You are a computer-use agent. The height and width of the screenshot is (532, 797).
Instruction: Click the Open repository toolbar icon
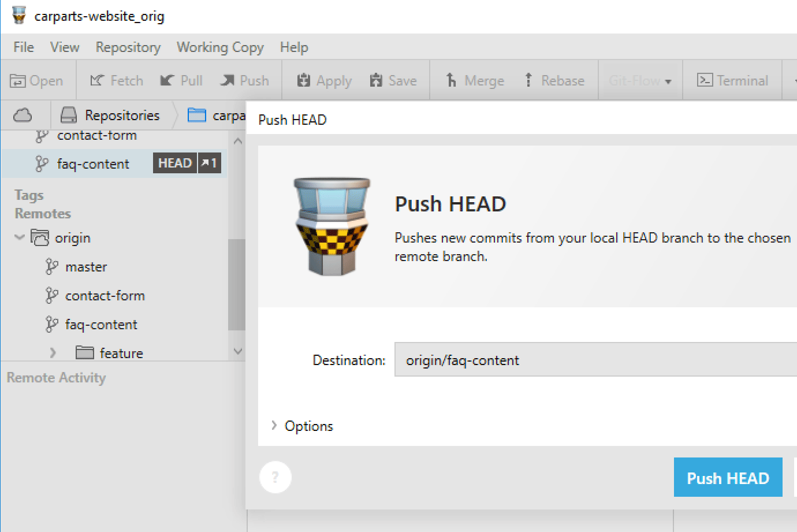tap(38, 80)
